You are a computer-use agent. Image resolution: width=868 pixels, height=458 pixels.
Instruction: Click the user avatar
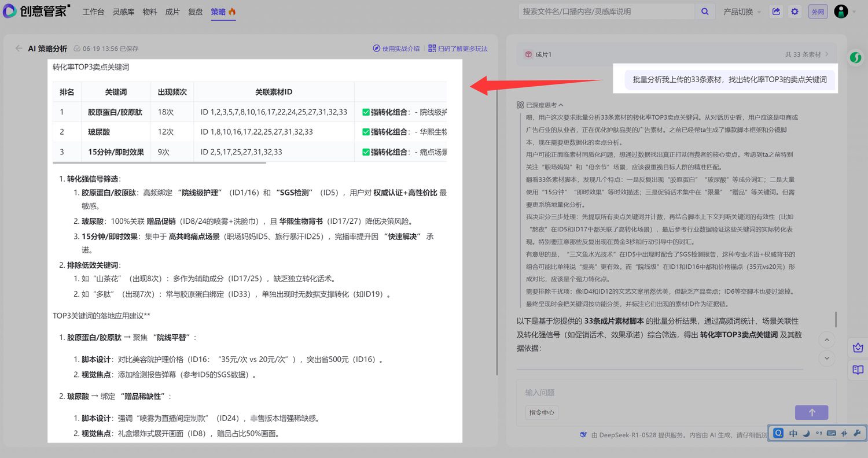tap(841, 12)
